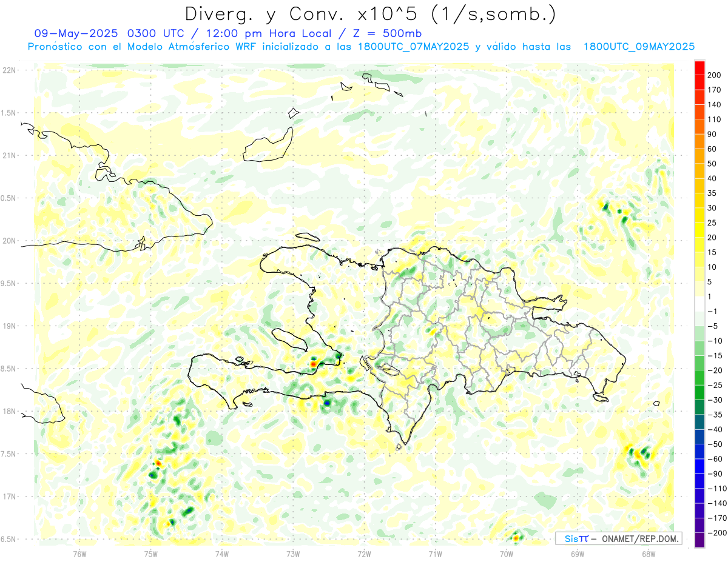
Task: Click the "22N" latitude label
Action: 9,70
